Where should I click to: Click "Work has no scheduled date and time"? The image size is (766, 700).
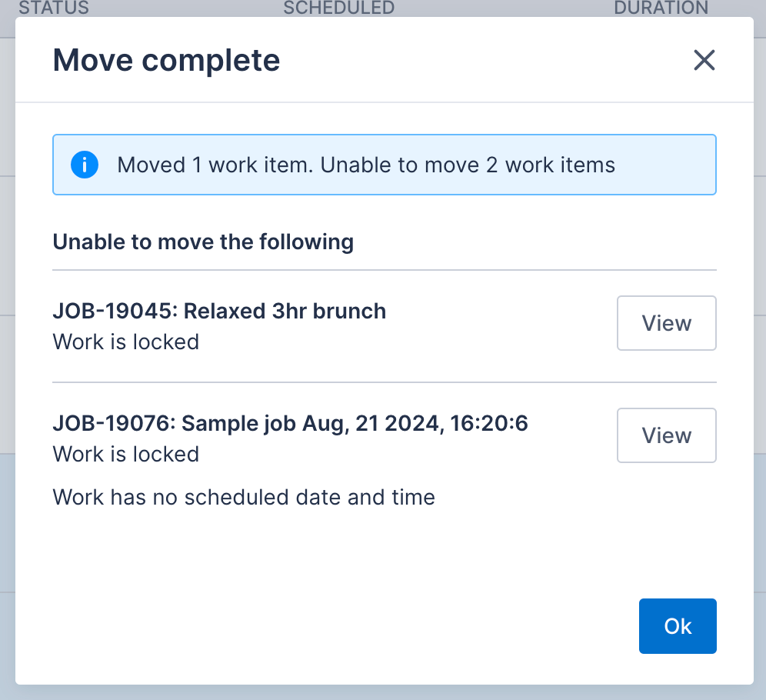(x=244, y=497)
